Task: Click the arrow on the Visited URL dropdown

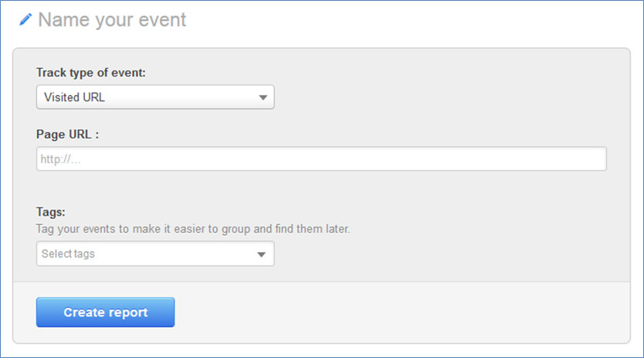Action: (x=263, y=97)
